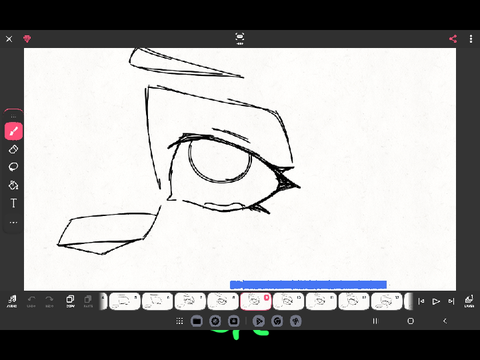Select frame 10 thumbnail in timeline
This screenshot has width=480, height=360.
(288, 301)
